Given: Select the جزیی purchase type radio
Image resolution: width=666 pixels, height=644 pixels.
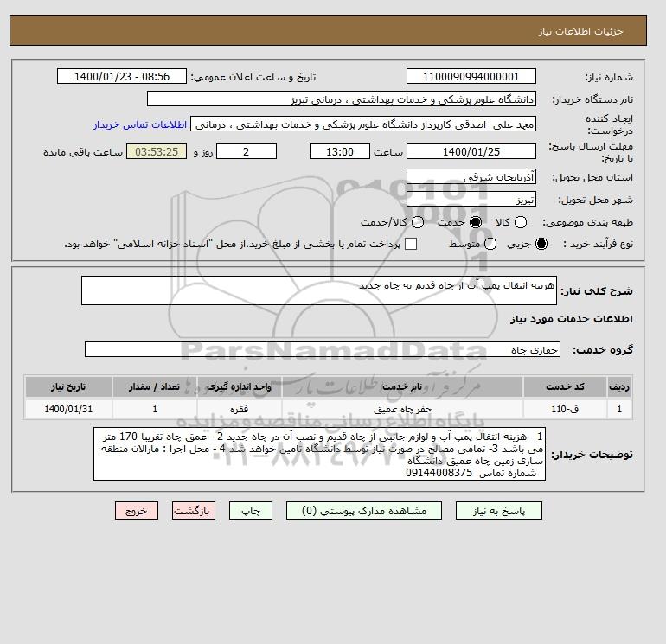Looking at the screenshot, I should [541, 244].
